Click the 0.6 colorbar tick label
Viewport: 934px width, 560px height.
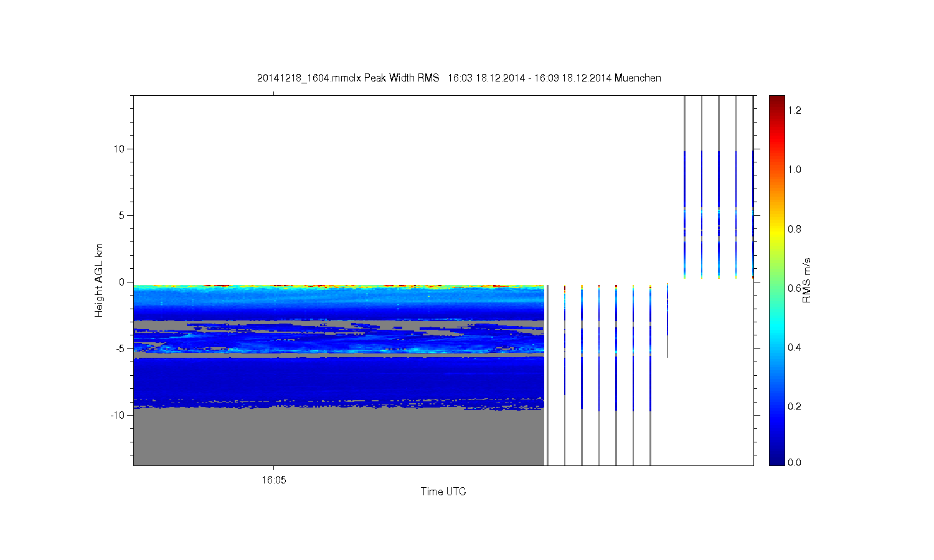[795, 288]
